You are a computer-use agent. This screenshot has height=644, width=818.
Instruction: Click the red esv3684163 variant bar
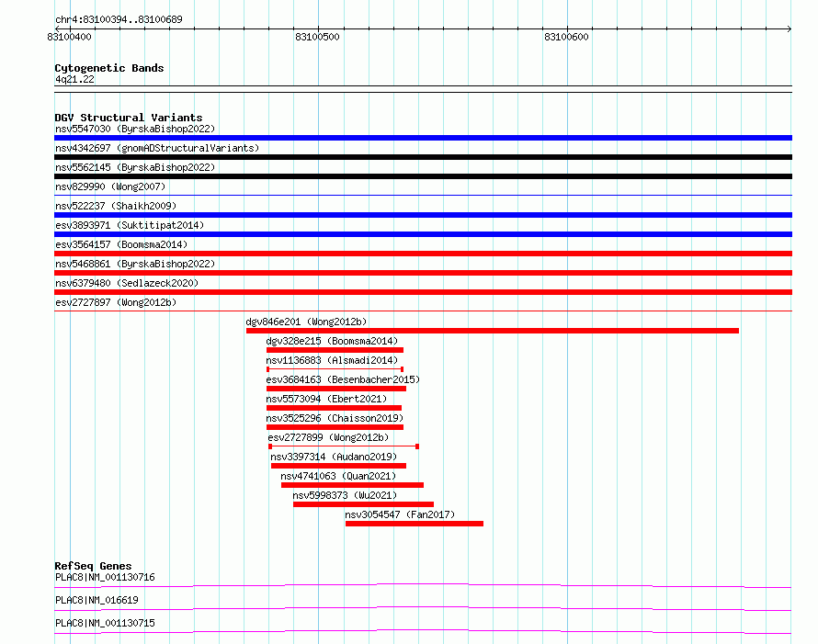[x=336, y=389]
